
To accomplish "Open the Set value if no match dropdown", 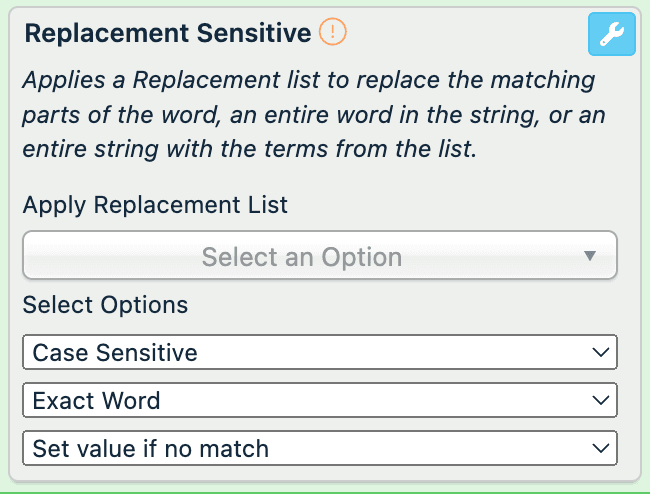I will point(319,447).
